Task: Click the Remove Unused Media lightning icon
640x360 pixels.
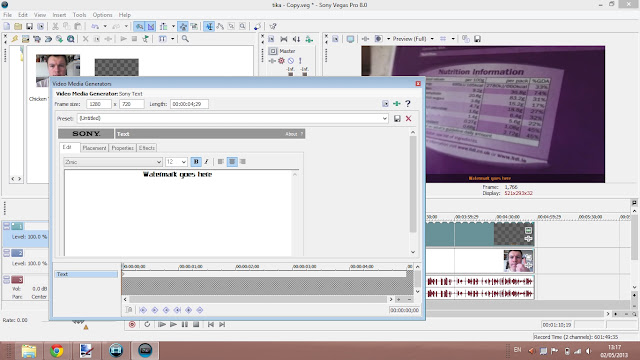Action: (x=15, y=39)
